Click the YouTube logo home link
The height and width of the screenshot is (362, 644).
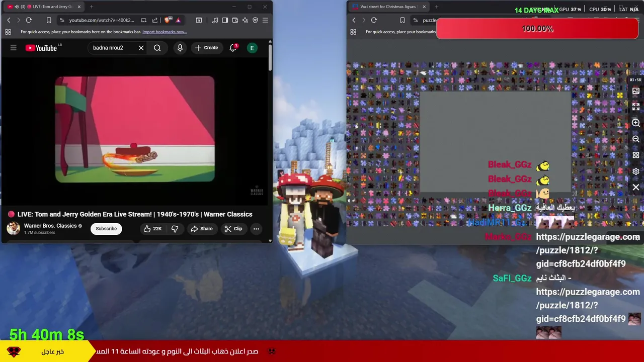coord(41,48)
